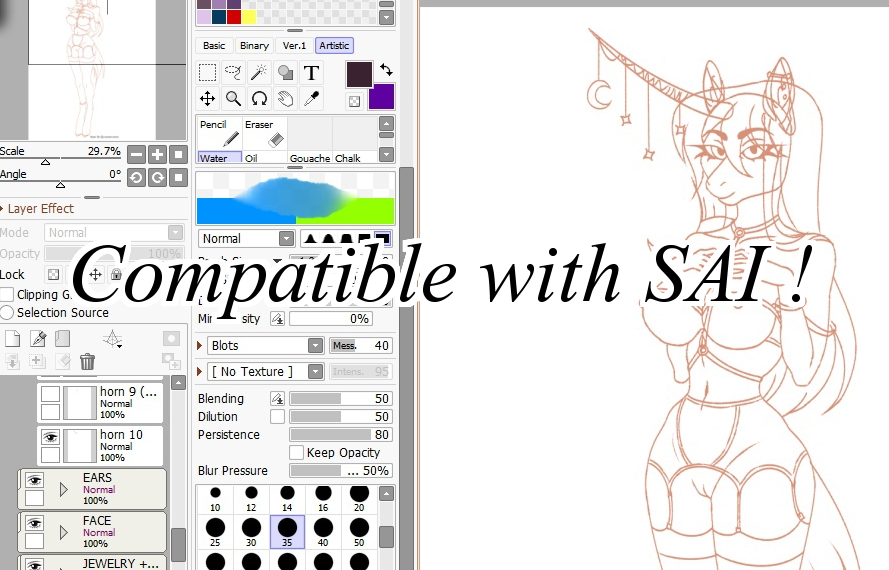Hide the horn 10 layer
The height and width of the screenshot is (570, 889).
[x=50, y=437]
